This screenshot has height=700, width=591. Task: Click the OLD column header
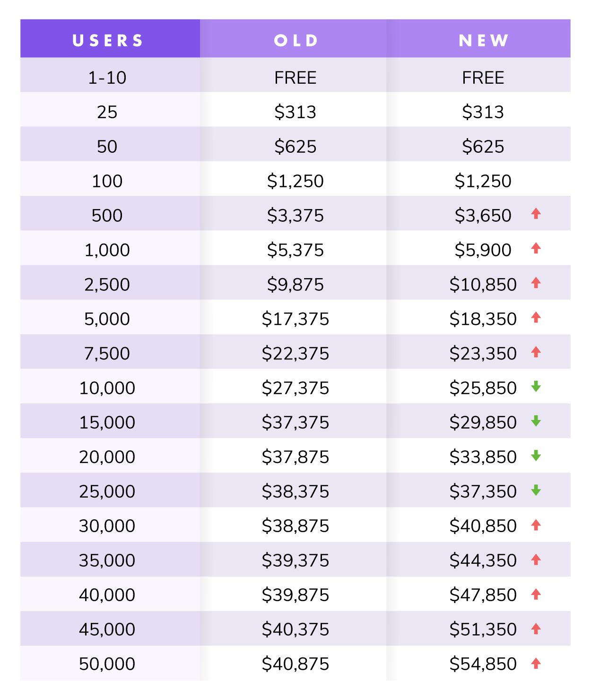pyautogui.click(x=295, y=40)
